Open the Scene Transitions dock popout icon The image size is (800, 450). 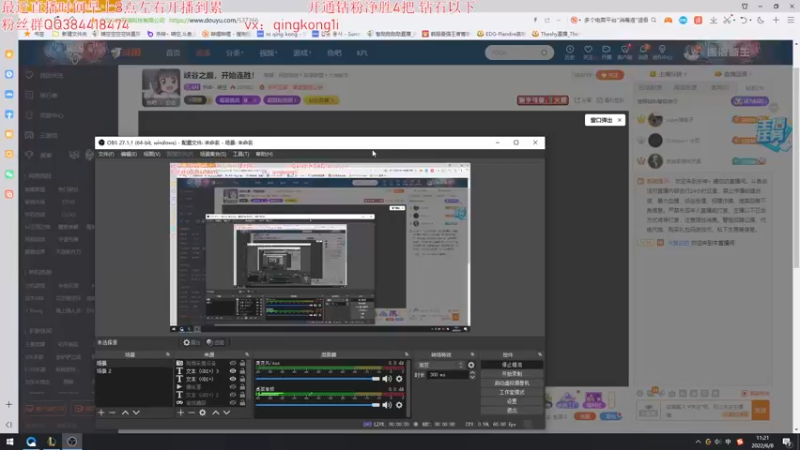click(472, 355)
